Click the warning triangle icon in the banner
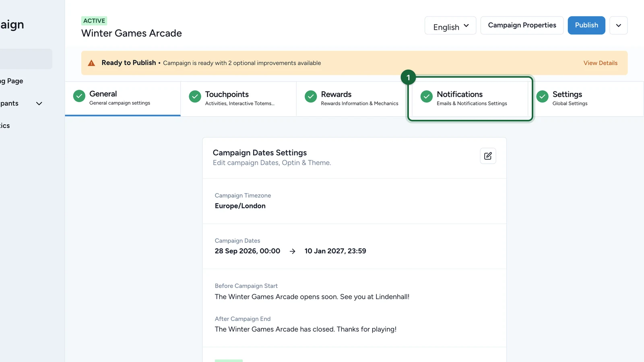Viewport: 644px width, 362px height. click(x=92, y=63)
